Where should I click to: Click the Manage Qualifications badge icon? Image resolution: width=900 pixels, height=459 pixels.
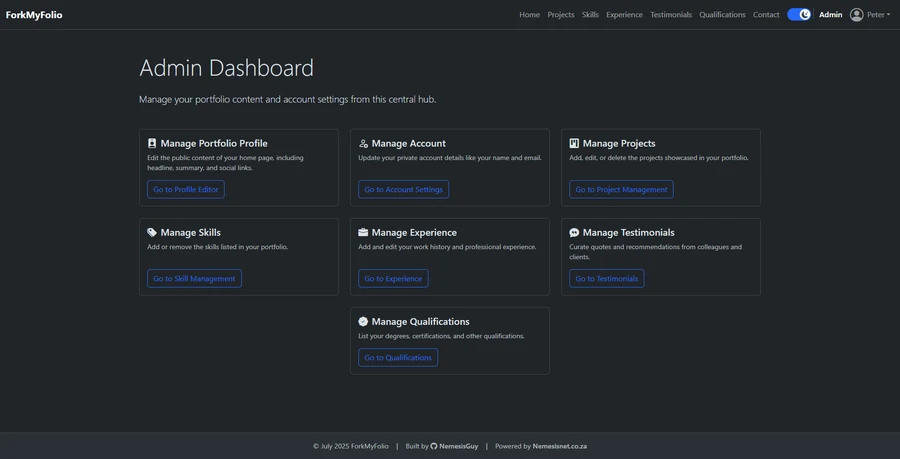(x=363, y=322)
